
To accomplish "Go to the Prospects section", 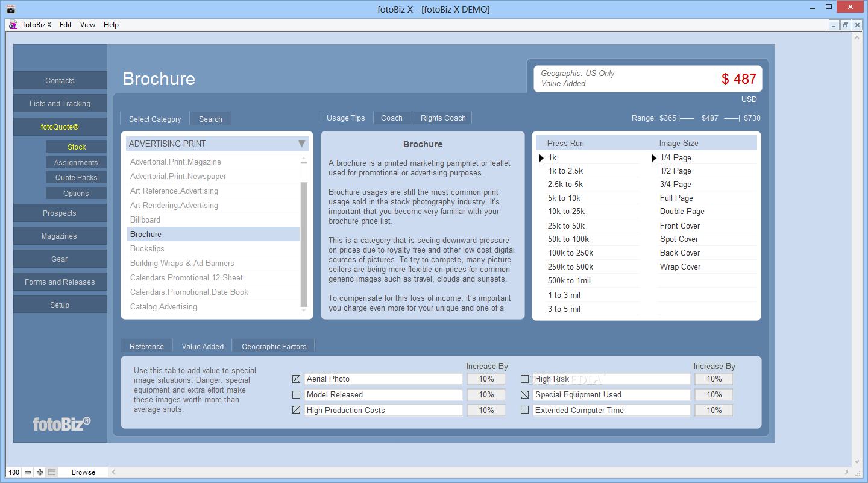I will (x=60, y=213).
